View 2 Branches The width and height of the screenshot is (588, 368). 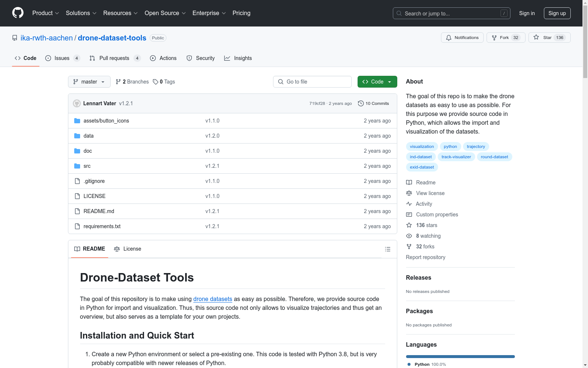[x=132, y=82]
